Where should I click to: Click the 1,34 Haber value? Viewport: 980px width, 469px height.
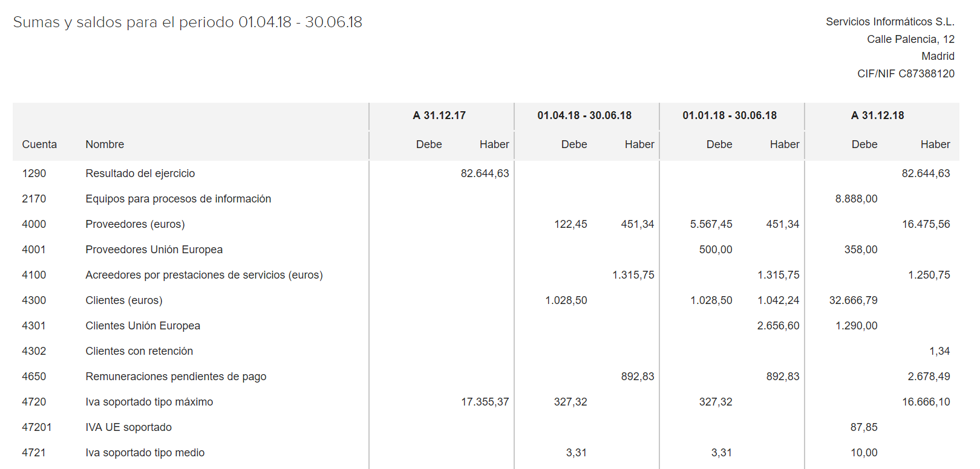click(939, 351)
